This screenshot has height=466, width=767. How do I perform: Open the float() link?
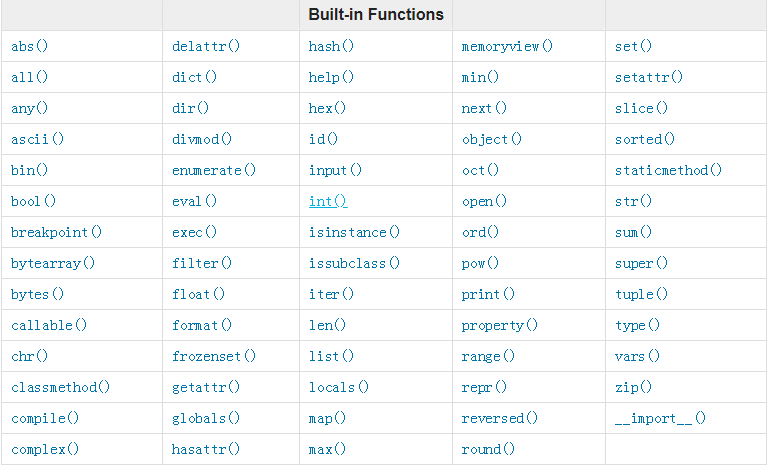[198, 294]
